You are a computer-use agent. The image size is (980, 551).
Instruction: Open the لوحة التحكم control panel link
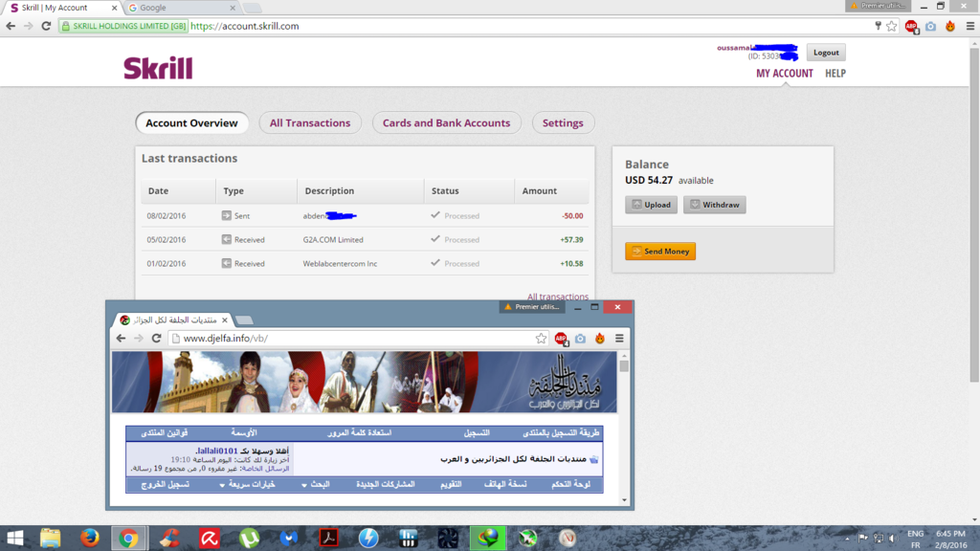(x=570, y=485)
